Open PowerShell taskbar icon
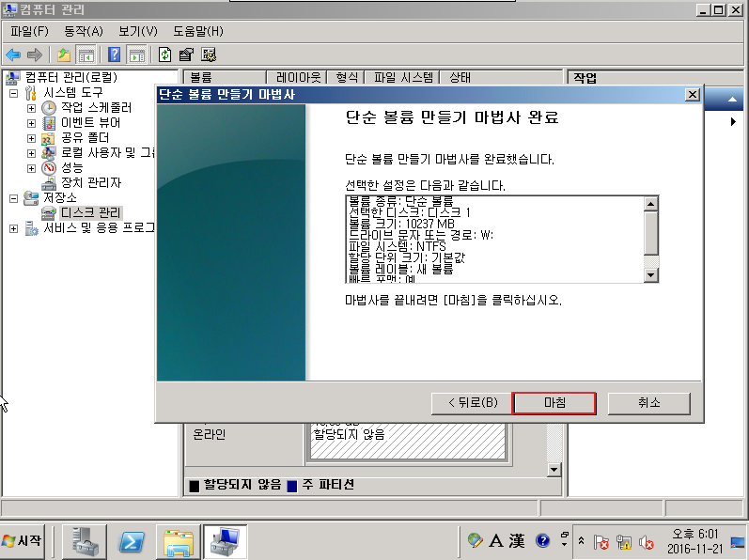 click(132, 541)
